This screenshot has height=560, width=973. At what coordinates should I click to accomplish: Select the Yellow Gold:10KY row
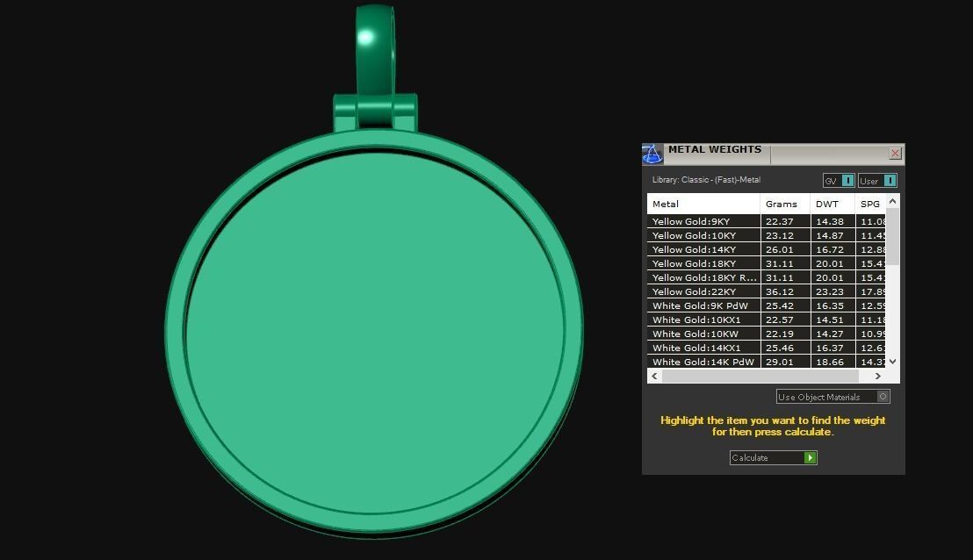(767, 235)
